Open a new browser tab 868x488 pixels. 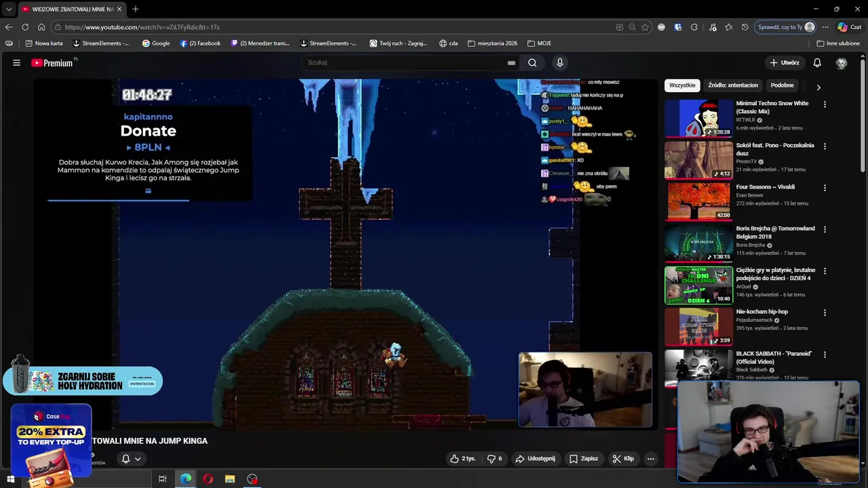136,9
